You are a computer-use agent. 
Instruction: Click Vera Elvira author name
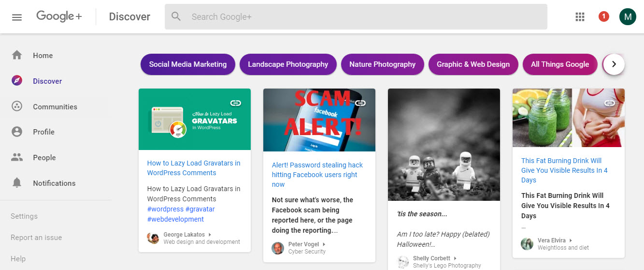pyautogui.click(x=552, y=240)
